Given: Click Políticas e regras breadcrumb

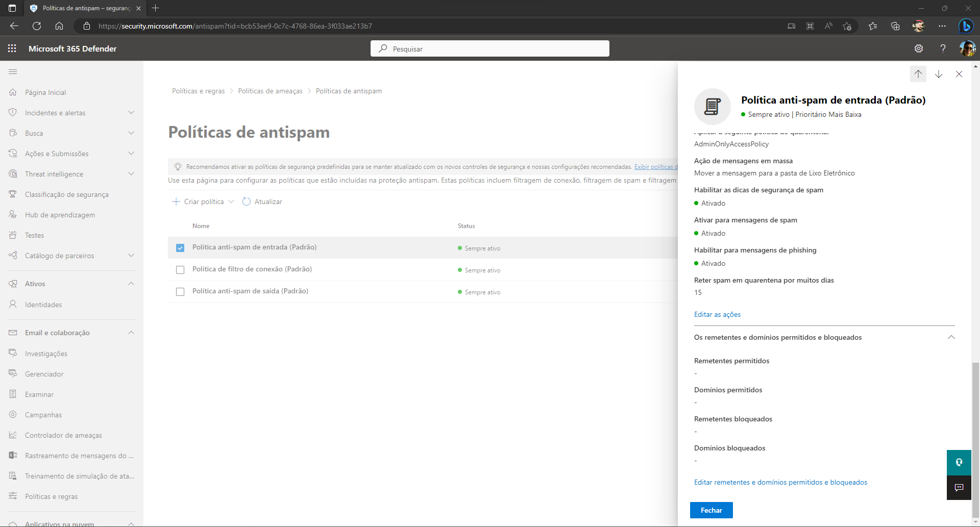Looking at the screenshot, I should pyautogui.click(x=198, y=91).
